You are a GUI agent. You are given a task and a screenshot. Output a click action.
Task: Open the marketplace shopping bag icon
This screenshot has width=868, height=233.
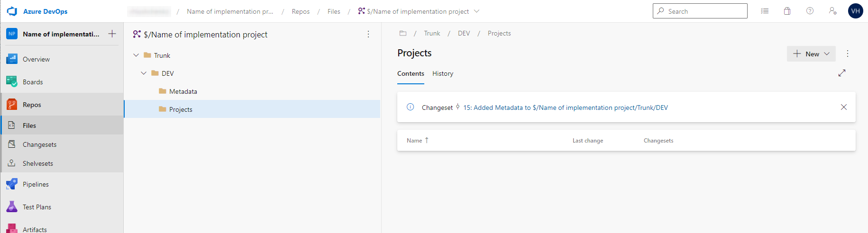pos(787,11)
